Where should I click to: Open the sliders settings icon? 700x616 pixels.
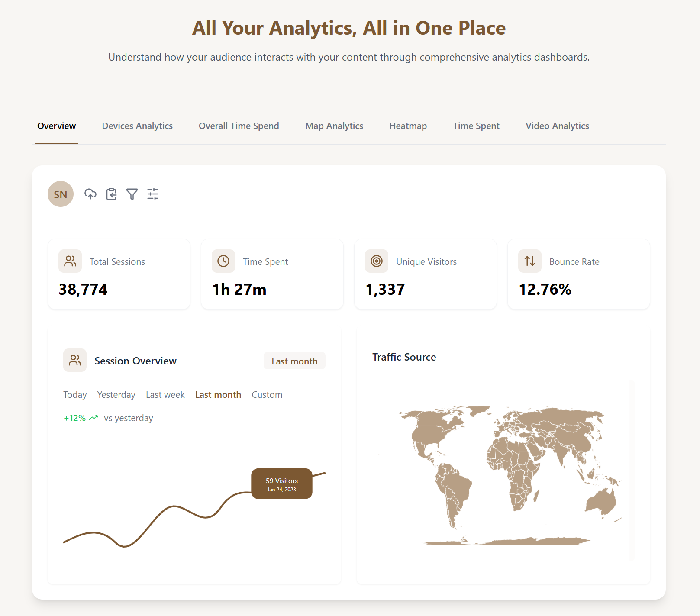point(153,194)
